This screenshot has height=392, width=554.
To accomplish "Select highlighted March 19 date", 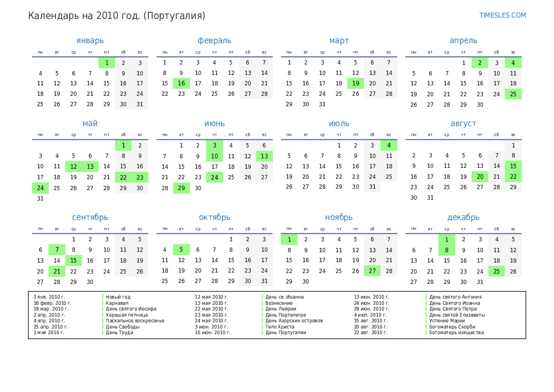I will click(355, 83).
